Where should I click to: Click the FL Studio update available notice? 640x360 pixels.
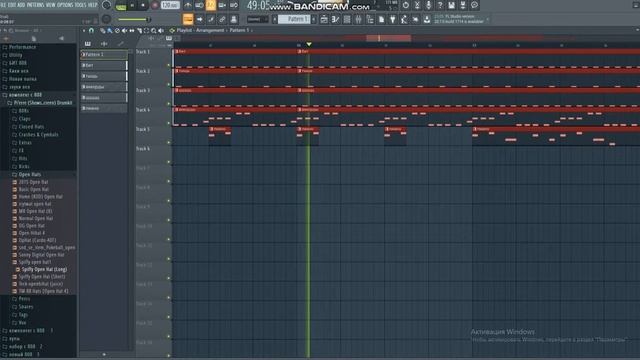pos(460,19)
